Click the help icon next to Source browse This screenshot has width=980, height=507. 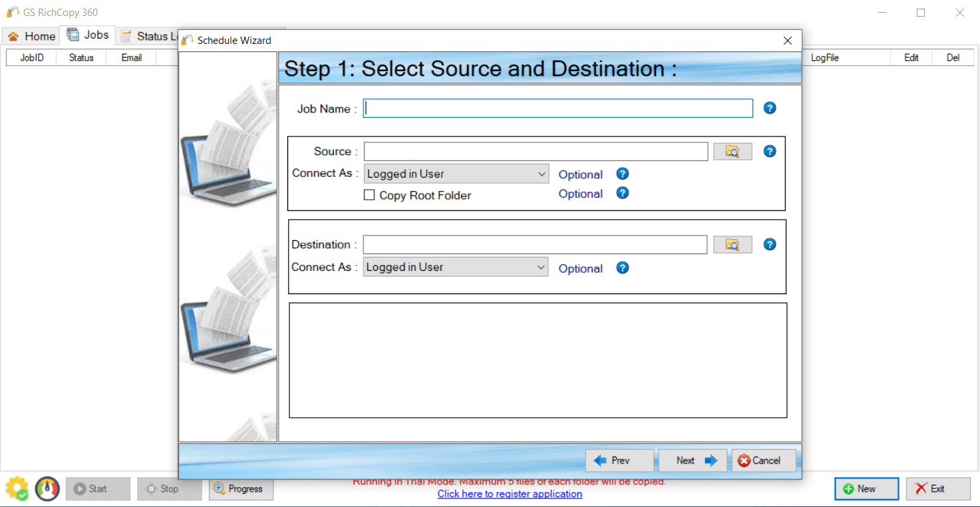[x=770, y=151]
